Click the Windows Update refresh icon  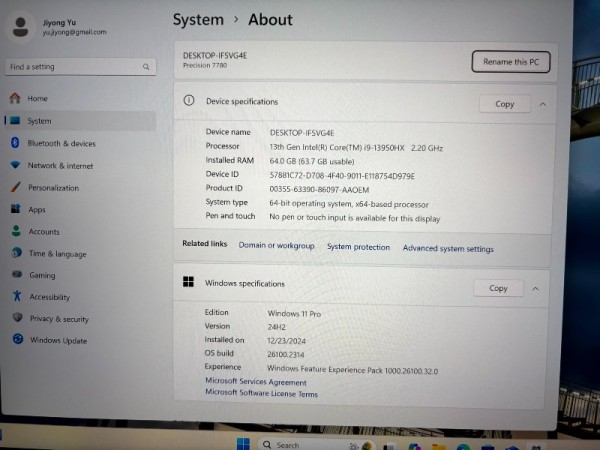tap(18, 339)
